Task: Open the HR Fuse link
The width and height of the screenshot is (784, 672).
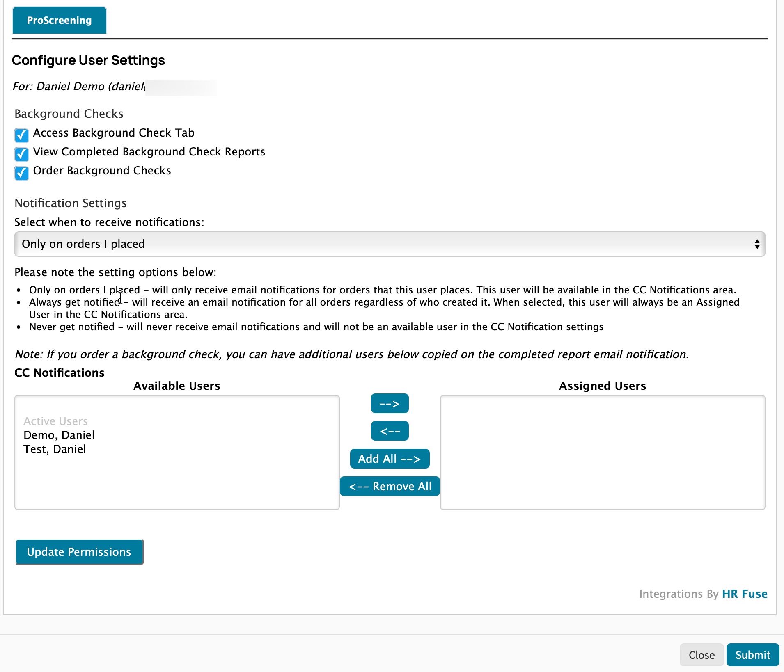Action: pos(745,594)
